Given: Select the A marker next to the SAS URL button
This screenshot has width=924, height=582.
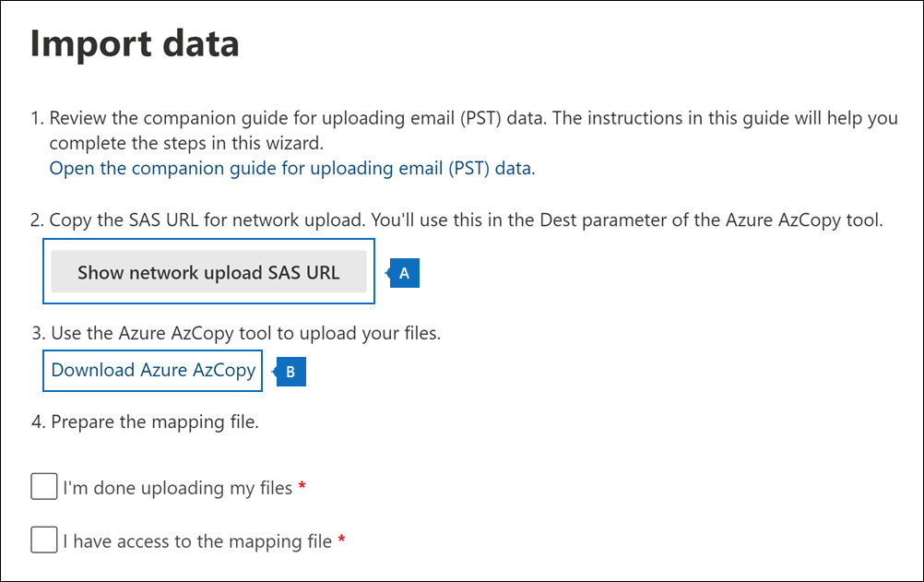Looking at the screenshot, I should [404, 272].
